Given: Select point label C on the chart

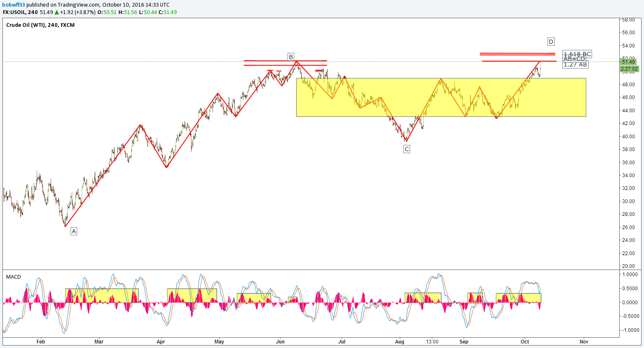Looking at the screenshot, I should 407,149.
